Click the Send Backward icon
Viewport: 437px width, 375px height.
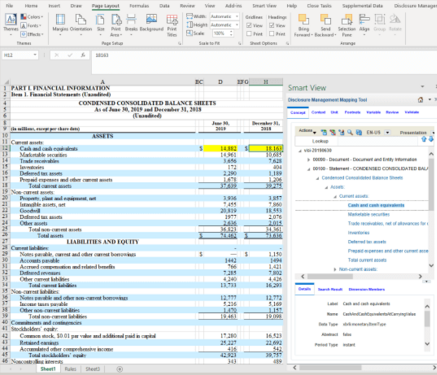[x=325, y=19]
